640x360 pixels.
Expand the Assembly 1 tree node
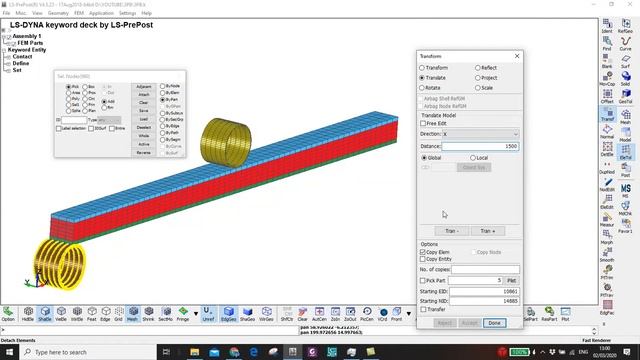pyautogui.click(x=4, y=36)
